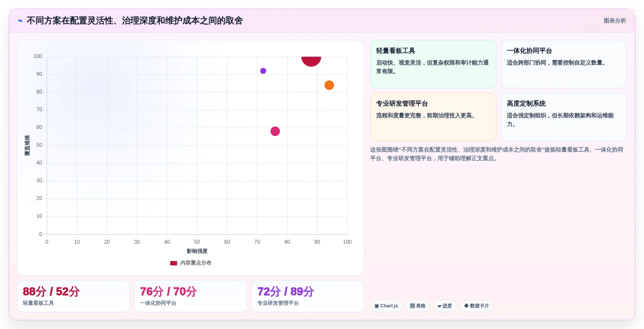The image size is (644, 329).
Task: Click the orange bubble on the chart
Action: point(329,85)
